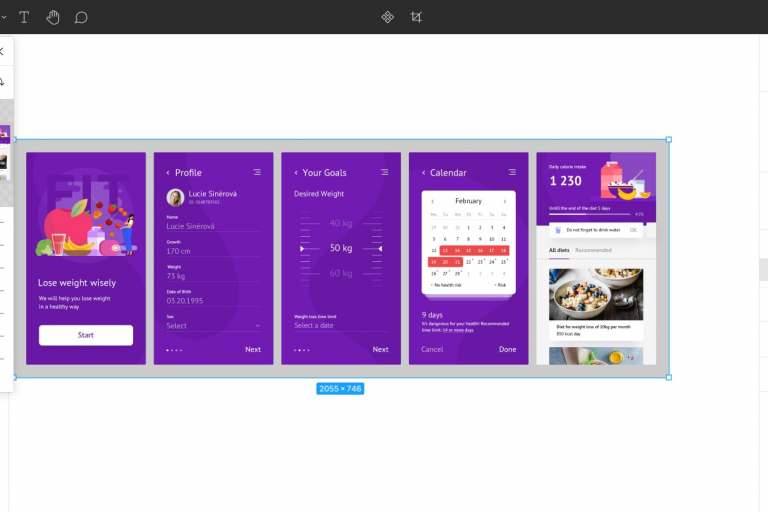Screen dimensions: 768x512
Task: Click the Weight field '73 kg'
Action: (213, 276)
